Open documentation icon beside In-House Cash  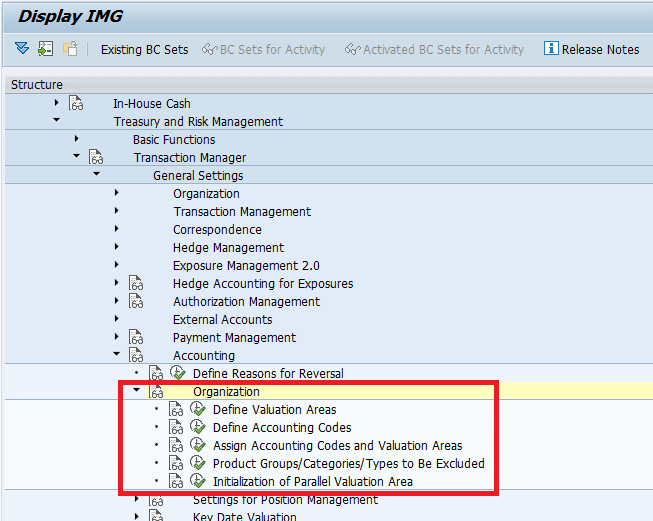coord(77,104)
